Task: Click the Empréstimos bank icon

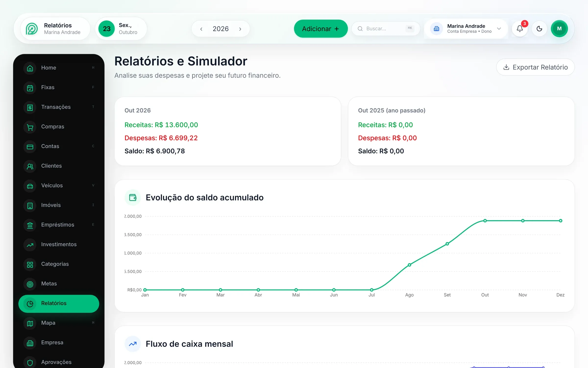Action: pos(30,225)
